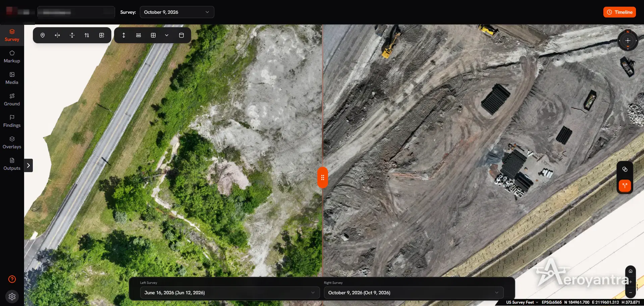Toggle the orange split compare button
This screenshot has height=306, width=644.
point(625,186)
